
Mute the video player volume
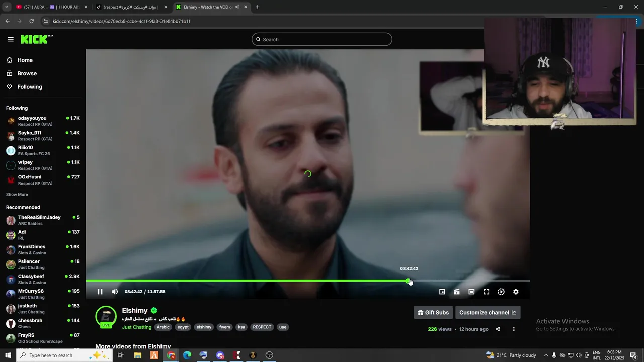click(x=115, y=292)
